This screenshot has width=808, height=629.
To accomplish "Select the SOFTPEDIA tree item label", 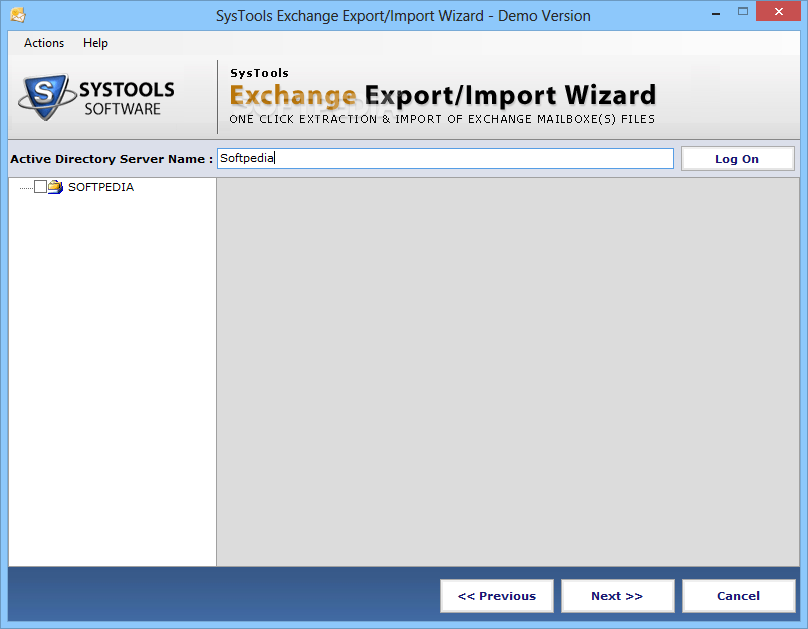I will 101,187.
